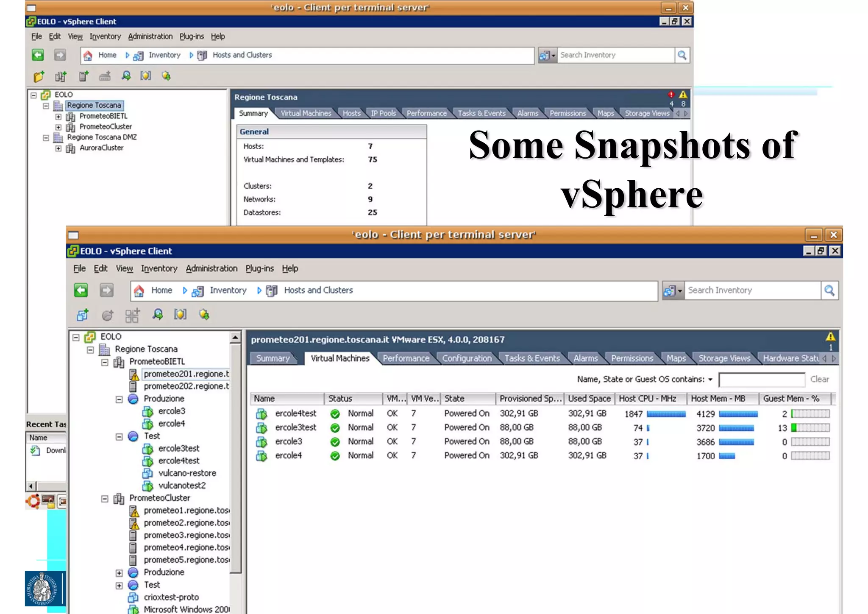Image resolution: width=868 pixels, height=614 pixels.
Task: Sort the table by the Status column
Action: pyautogui.click(x=353, y=399)
